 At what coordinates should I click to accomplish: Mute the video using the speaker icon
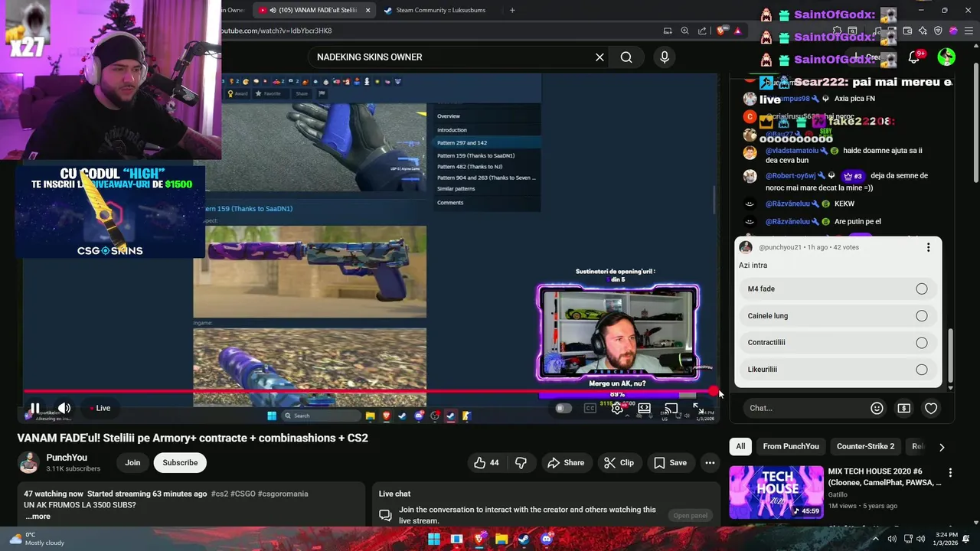64,408
